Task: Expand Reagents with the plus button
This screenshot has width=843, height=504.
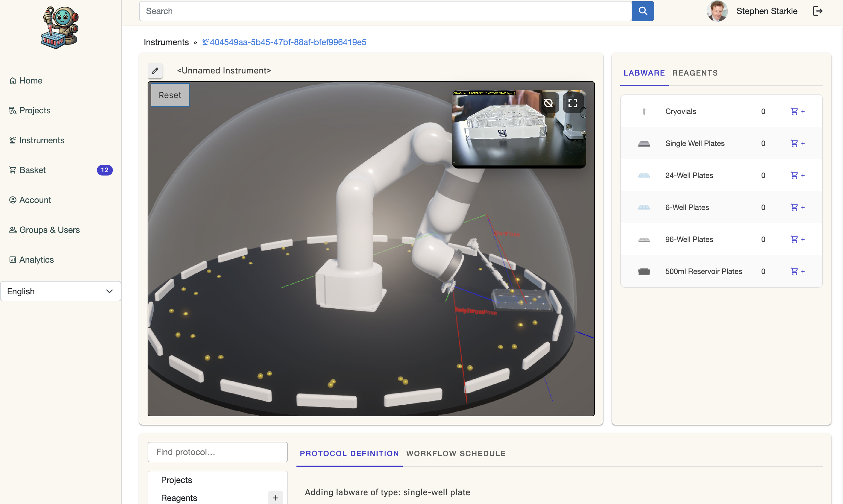Action: [275, 498]
